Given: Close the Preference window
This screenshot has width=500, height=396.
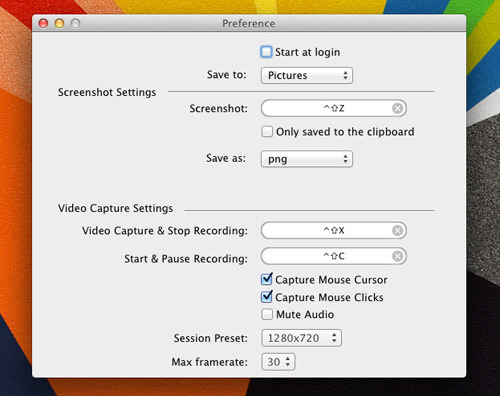Looking at the screenshot, I should point(43,23).
